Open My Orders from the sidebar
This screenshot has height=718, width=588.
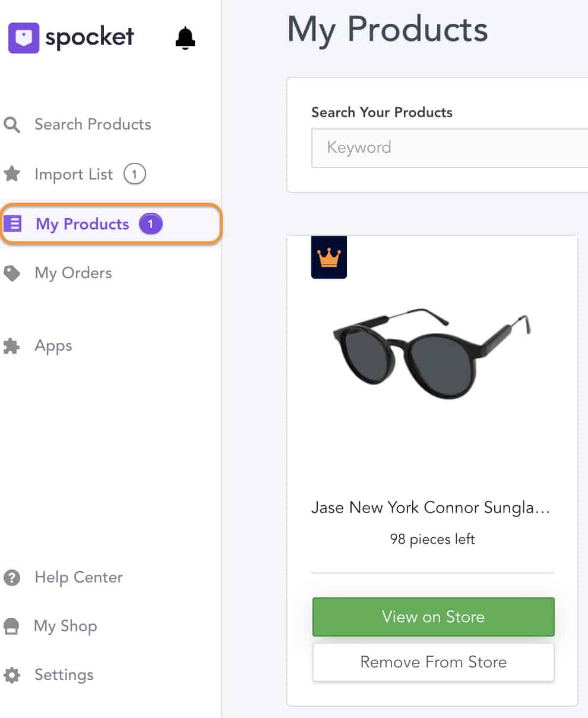tap(73, 273)
